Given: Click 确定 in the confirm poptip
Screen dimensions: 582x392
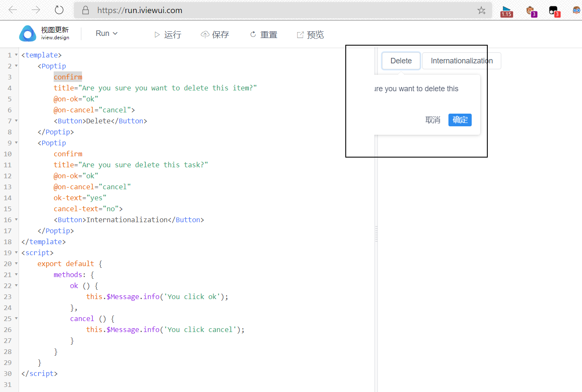Looking at the screenshot, I should (x=460, y=120).
